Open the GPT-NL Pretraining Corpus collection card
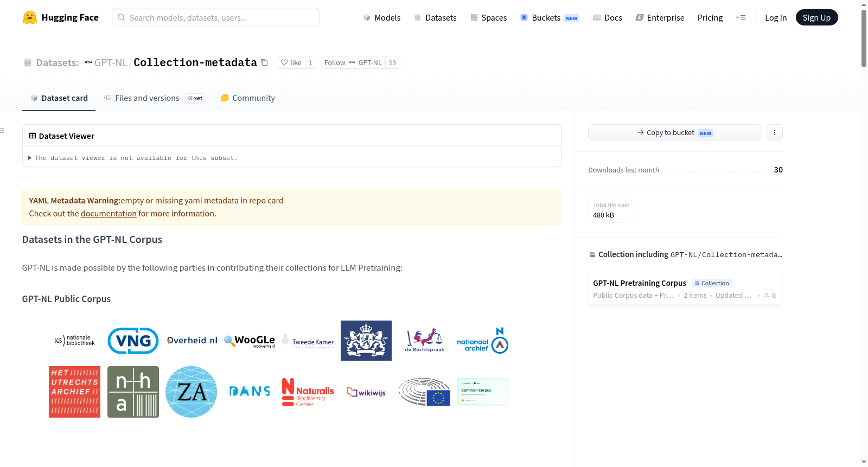868x467 pixels. click(x=685, y=289)
